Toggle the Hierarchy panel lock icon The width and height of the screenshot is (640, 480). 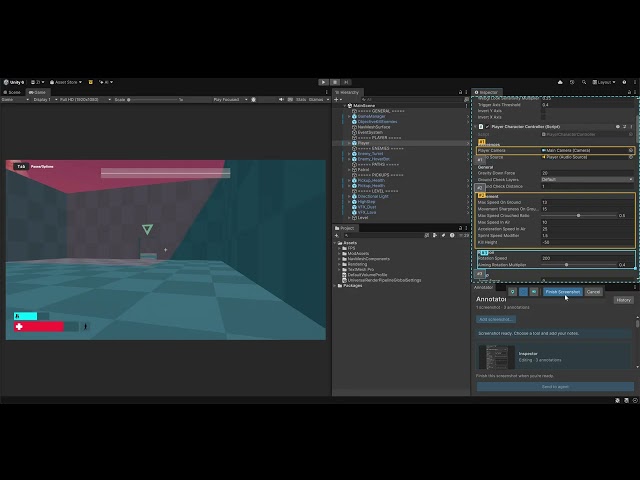tap(460, 92)
